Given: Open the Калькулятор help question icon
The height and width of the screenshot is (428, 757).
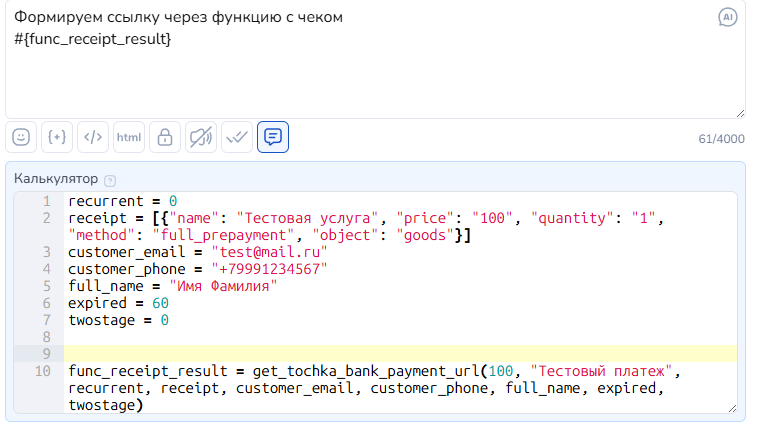Looking at the screenshot, I should (110, 181).
